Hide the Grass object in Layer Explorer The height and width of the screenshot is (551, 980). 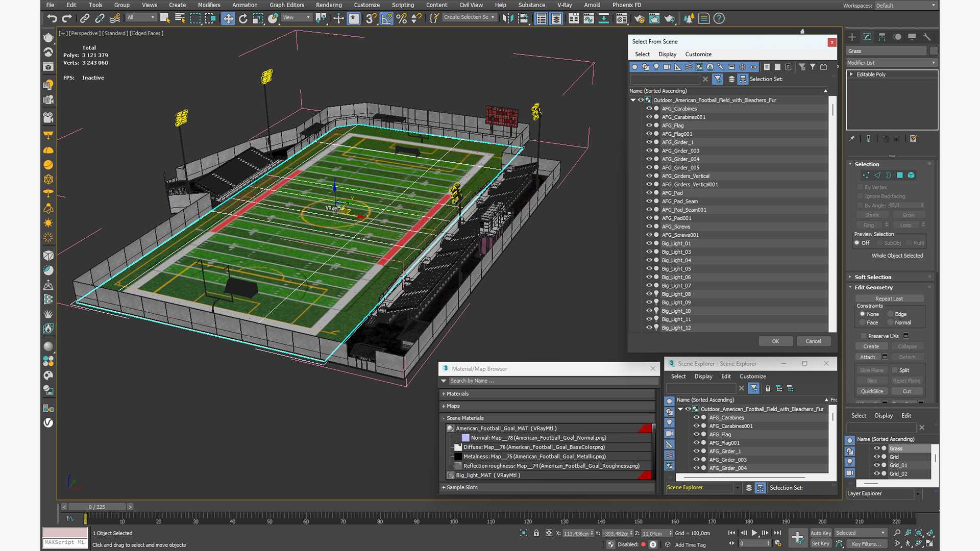tap(876, 448)
